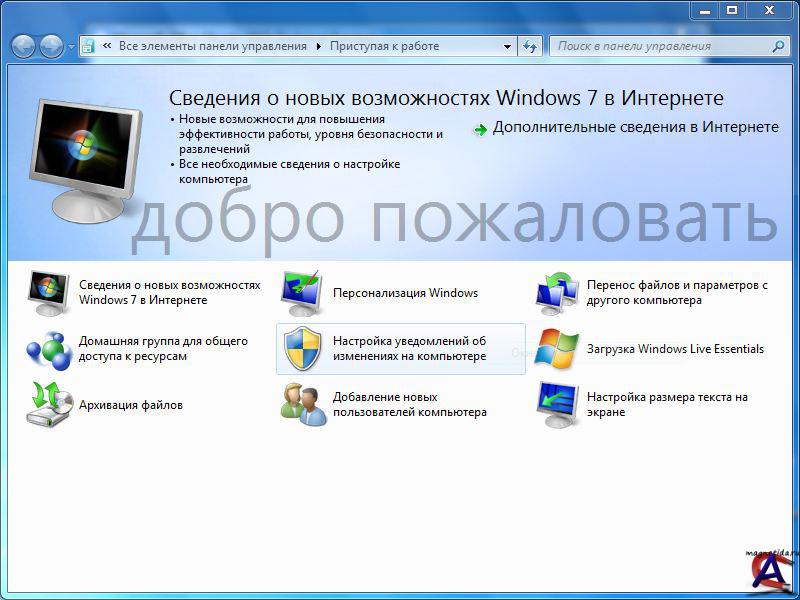The height and width of the screenshot is (600, 800).
Task: Go to Все элементы панели управления breadcrumb
Action: [x=212, y=46]
